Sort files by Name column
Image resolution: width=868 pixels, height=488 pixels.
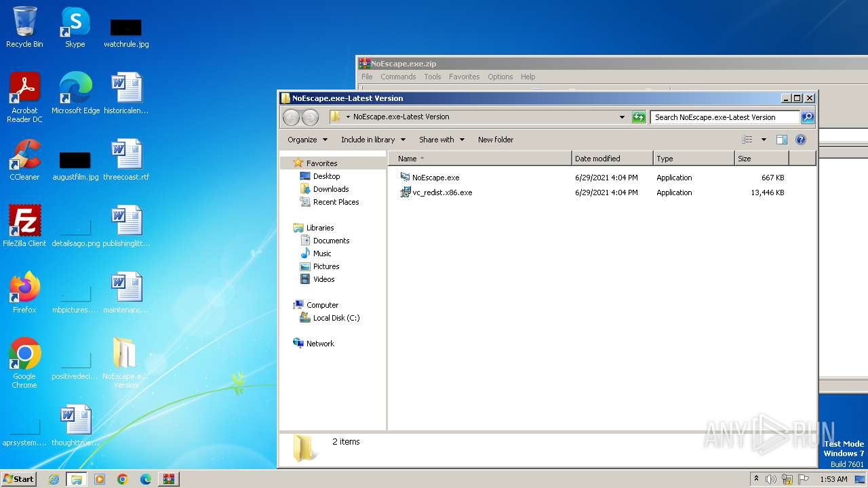coord(480,159)
